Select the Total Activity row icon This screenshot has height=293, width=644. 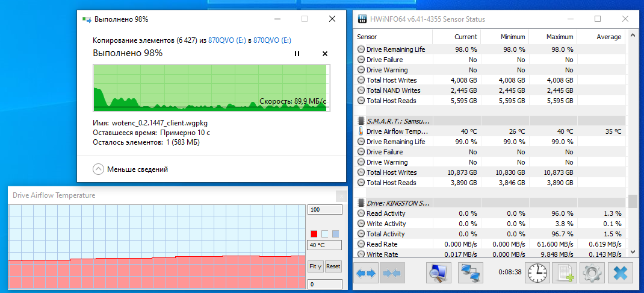361,234
